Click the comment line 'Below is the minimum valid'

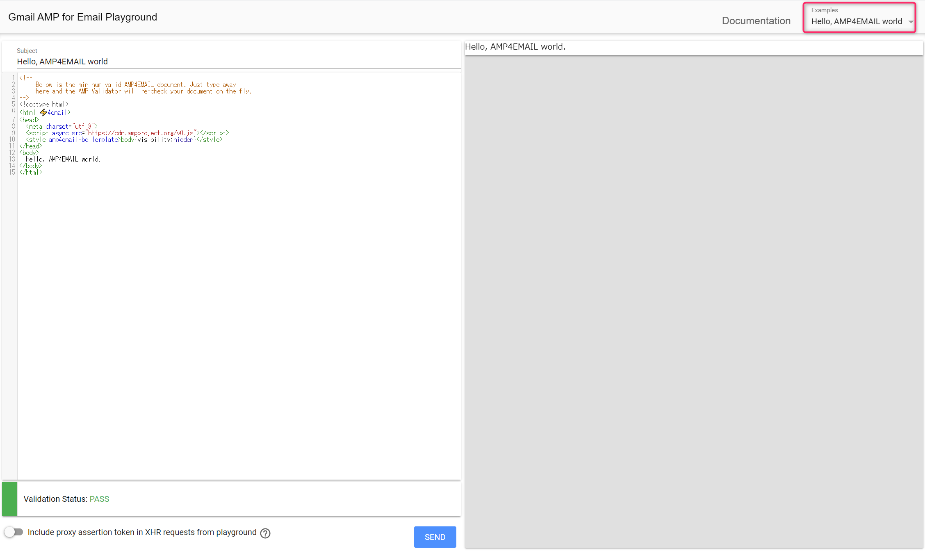coord(136,84)
